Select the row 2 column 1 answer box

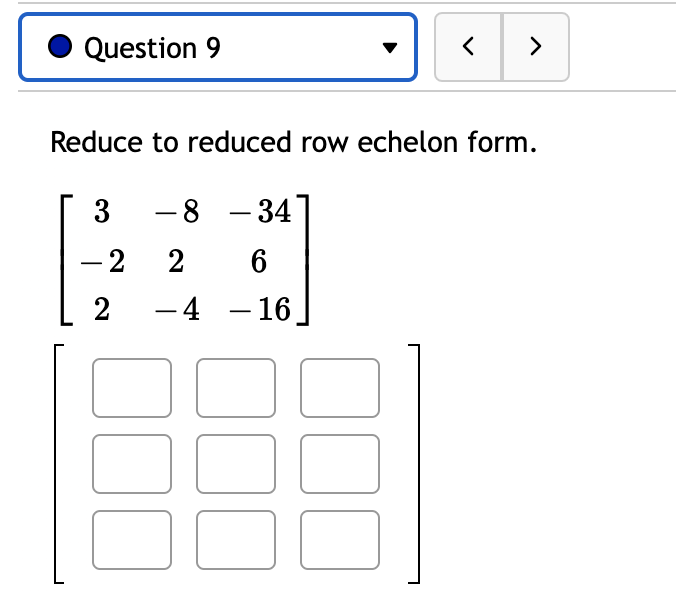(132, 464)
